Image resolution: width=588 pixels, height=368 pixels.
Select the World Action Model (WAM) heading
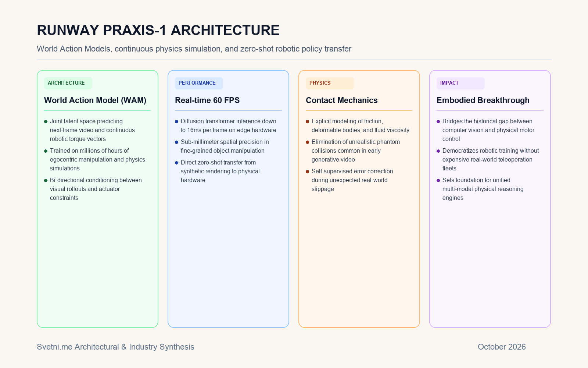point(95,100)
